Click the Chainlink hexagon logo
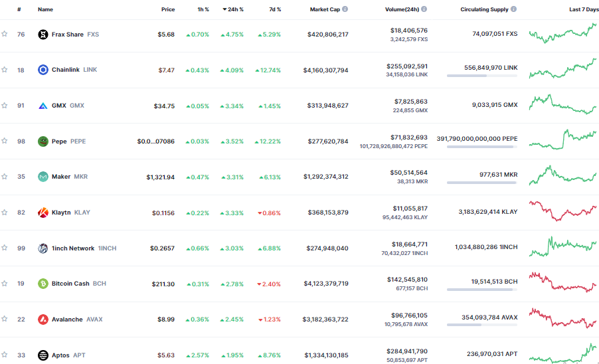Viewport: 599px width, 364px height. coord(43,70)
